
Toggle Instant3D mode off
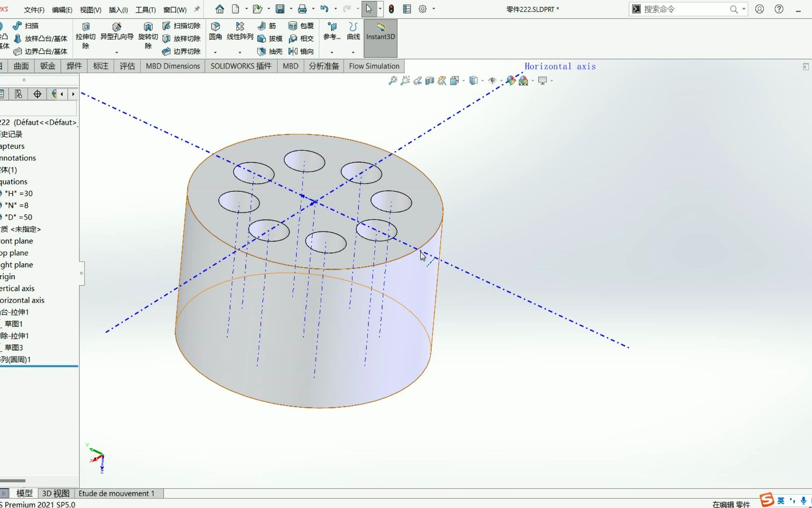tap(380, 37)
